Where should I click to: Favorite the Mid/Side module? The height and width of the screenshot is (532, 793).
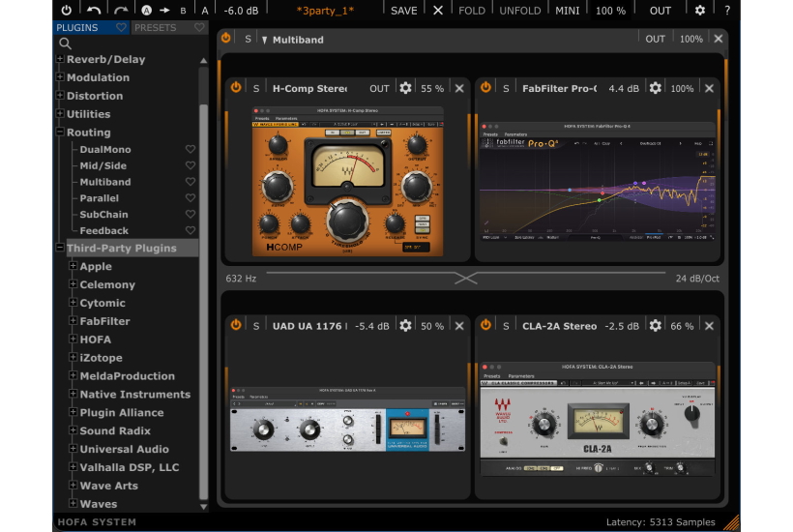[x=191, y=165]
